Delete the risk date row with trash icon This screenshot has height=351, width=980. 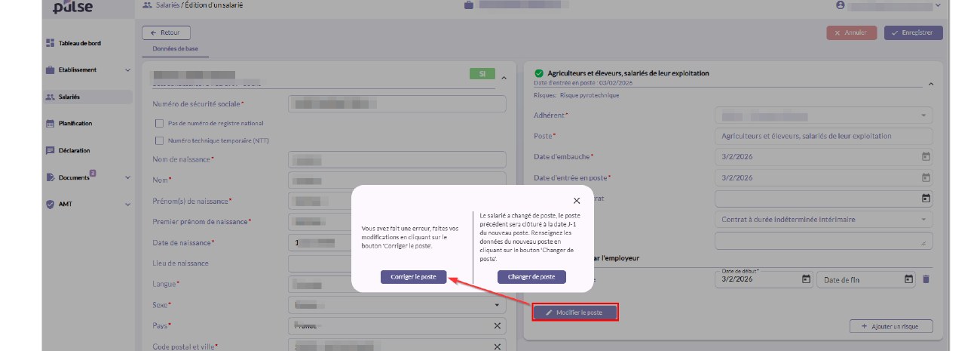926,279
